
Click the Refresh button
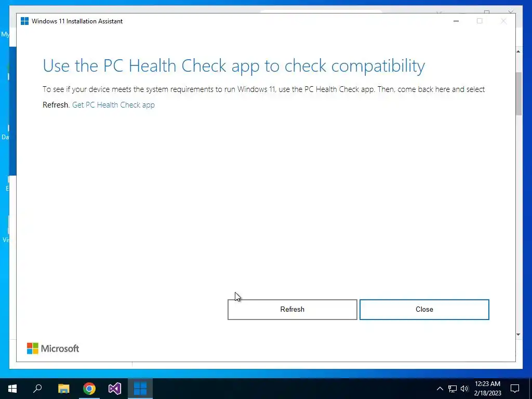[292, 310]
